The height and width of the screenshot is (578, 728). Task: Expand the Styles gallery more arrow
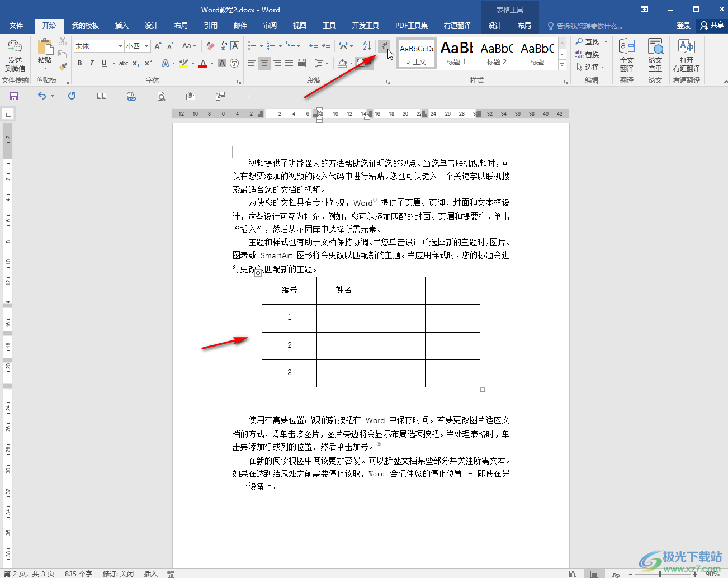562,65
